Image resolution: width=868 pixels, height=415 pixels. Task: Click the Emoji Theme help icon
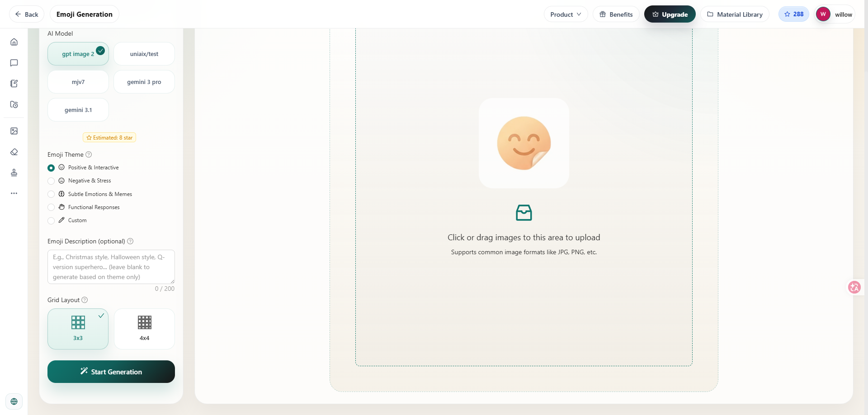point(89,154)
